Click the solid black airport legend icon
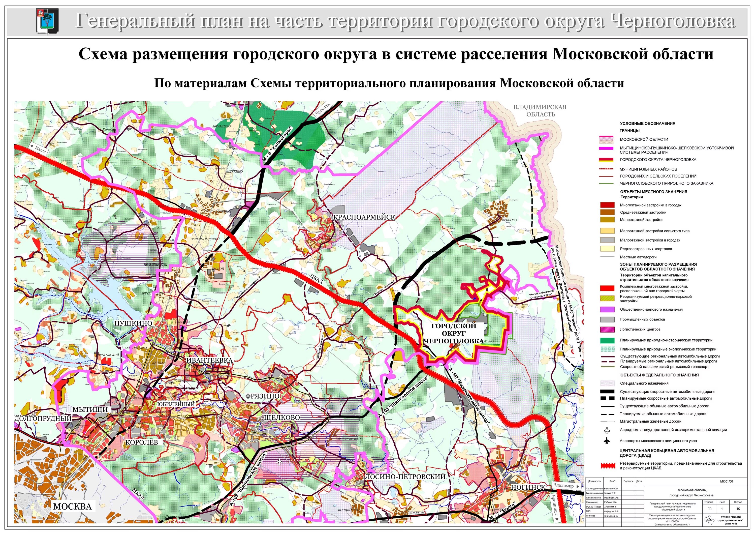The width and height of the screenshot is (756, 534). pos(607,441)
